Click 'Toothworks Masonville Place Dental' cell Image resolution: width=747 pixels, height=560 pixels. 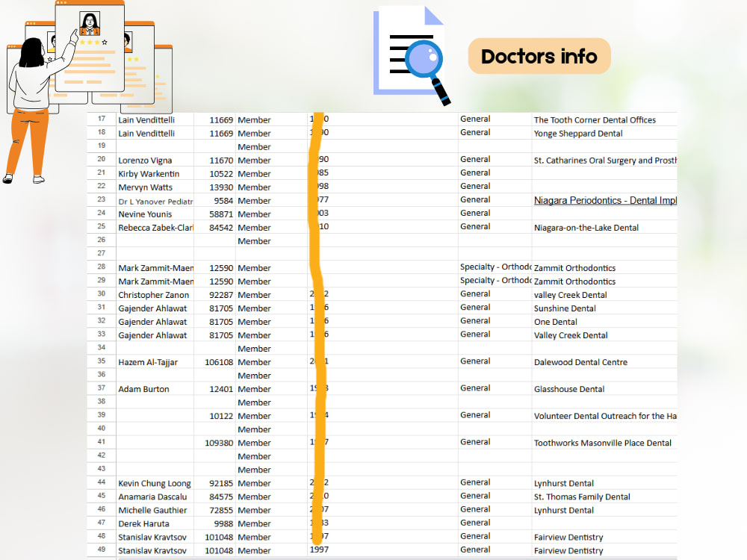603,443
